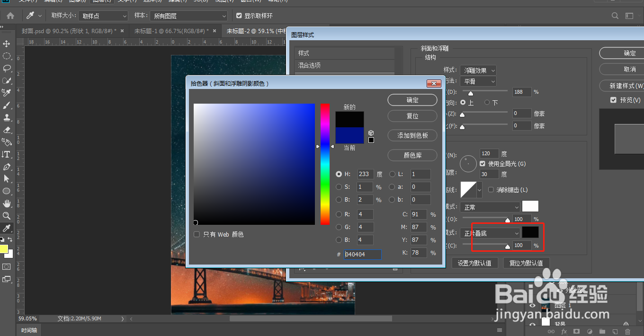Enable Only Web Colors checkbox
Image resolution: width=644 pixels, height=336 pixels.
197,234
